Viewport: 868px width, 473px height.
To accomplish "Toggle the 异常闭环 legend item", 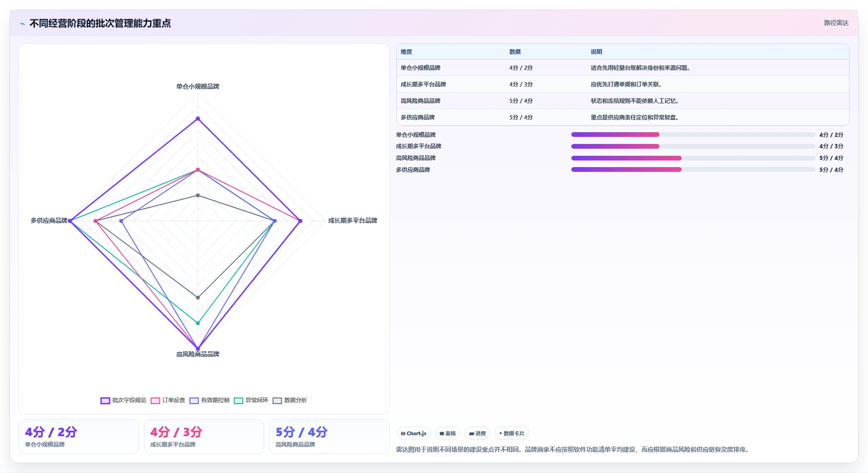I will (x=251, y=400).
